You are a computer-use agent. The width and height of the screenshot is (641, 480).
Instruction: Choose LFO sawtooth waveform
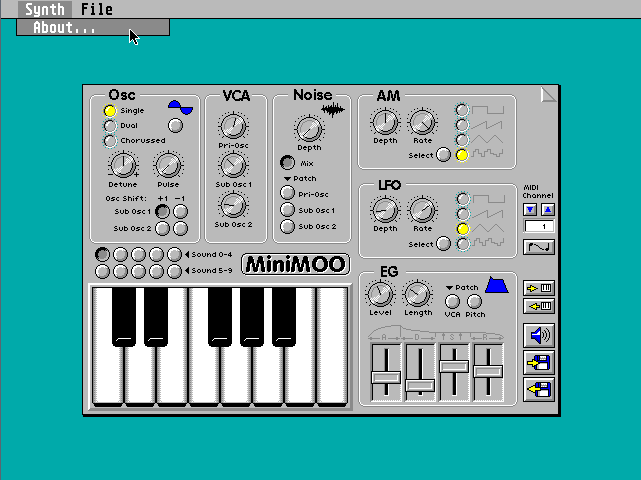click(463, 214)
